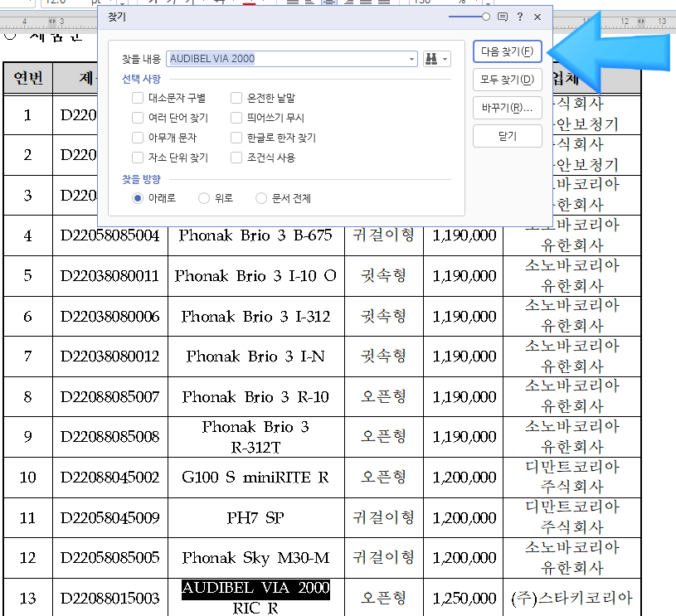Enable the 띄어쓰기 무시 checkbox
This screenshot has height=616, width=676.
coord(236,118)
